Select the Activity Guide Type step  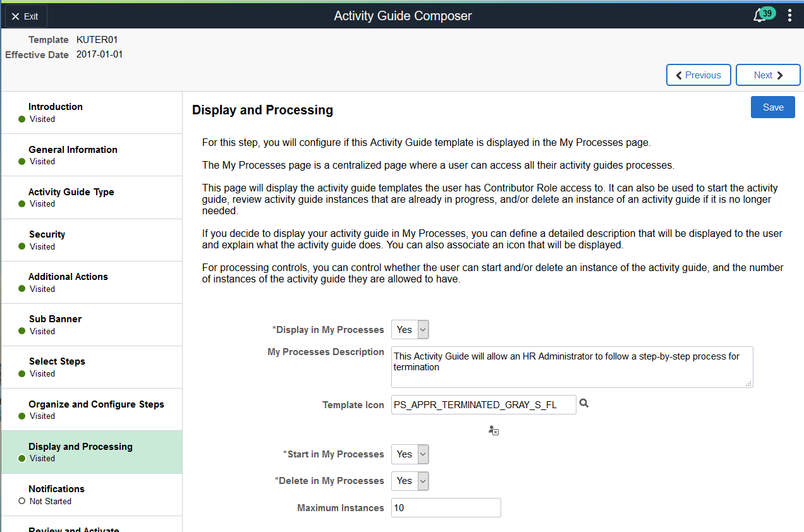tap(92, 197)
